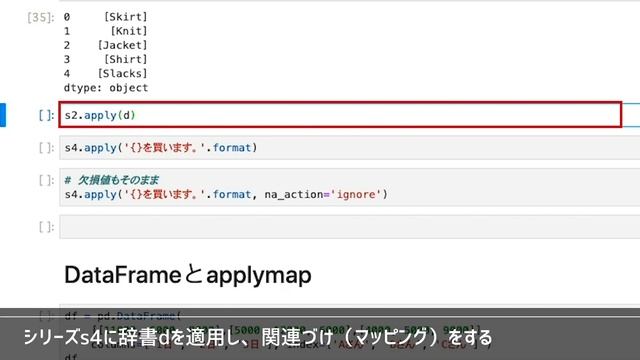Click the '[Shirt]' output row
This screenshot has height=360, width=640.
[105, 59]
